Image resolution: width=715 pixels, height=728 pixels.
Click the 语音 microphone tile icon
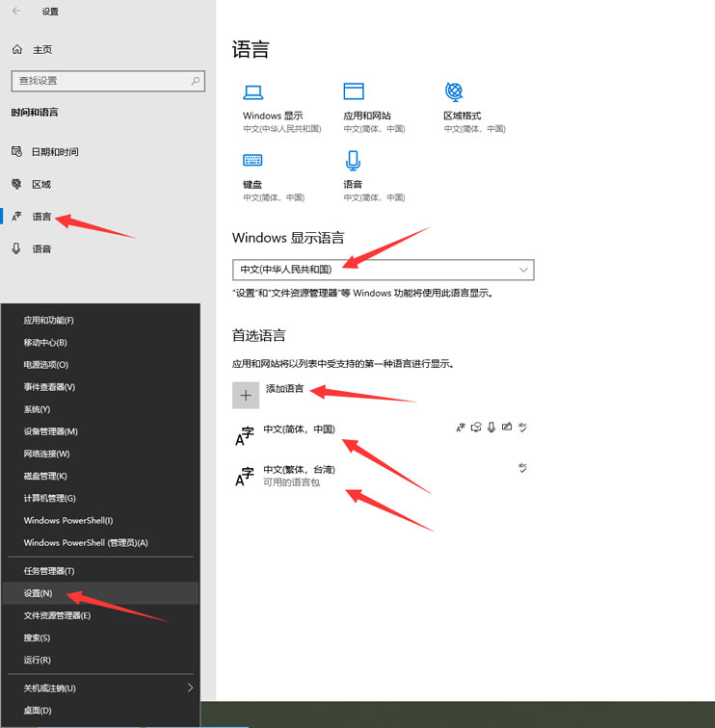353,161
